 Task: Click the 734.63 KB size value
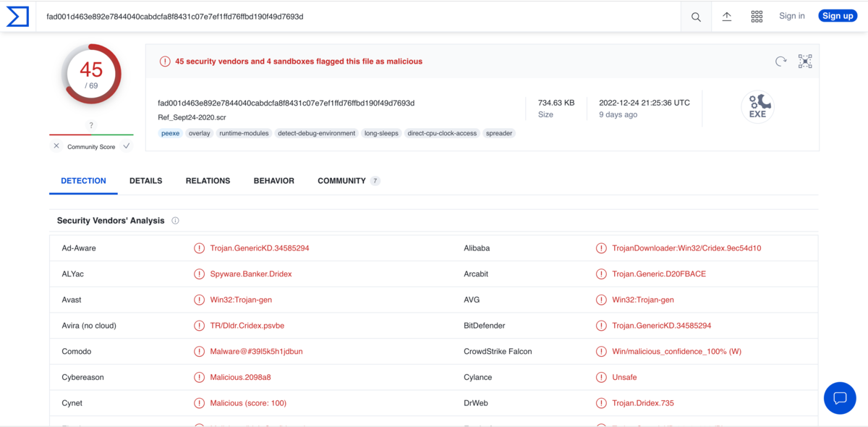pos(556,103)
